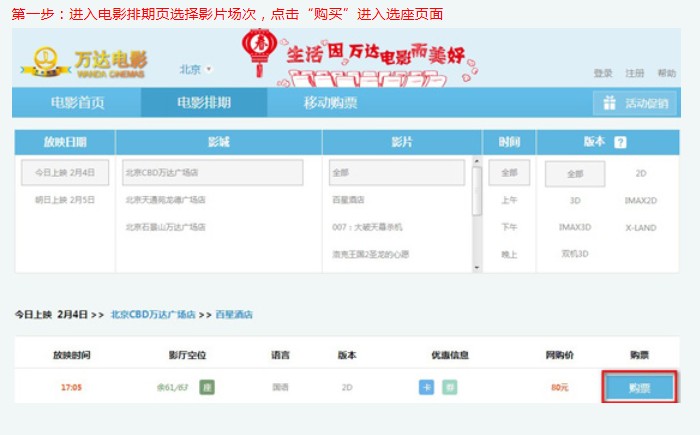Filter version by 双机3D
The height and width of the screenshot is (435, 700).
click(575, 254)
